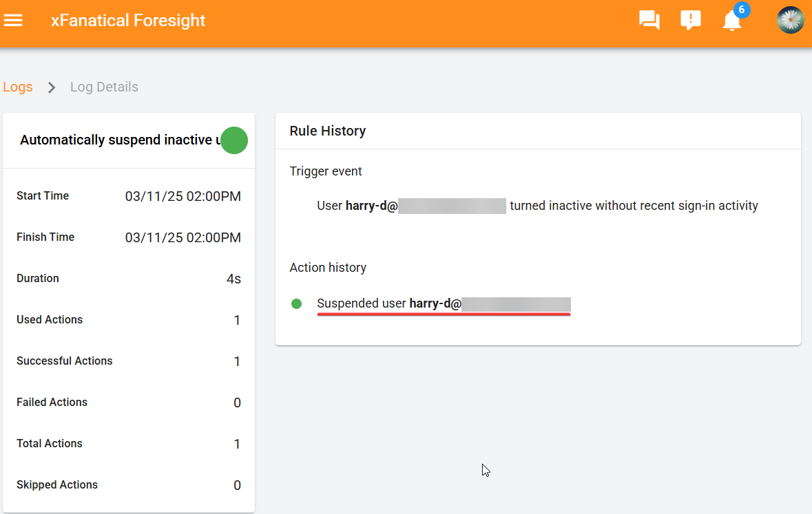Select the Log Details breadcrumb item
The image size is (812, 514).
click(x=103, y=87)
